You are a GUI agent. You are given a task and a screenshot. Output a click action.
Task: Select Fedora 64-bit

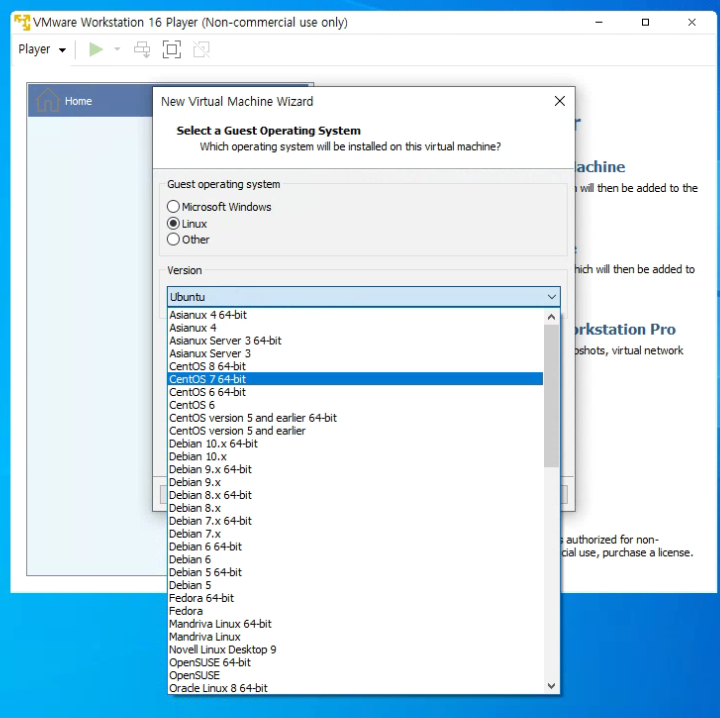pyautogui.click(x=355, y=598)
